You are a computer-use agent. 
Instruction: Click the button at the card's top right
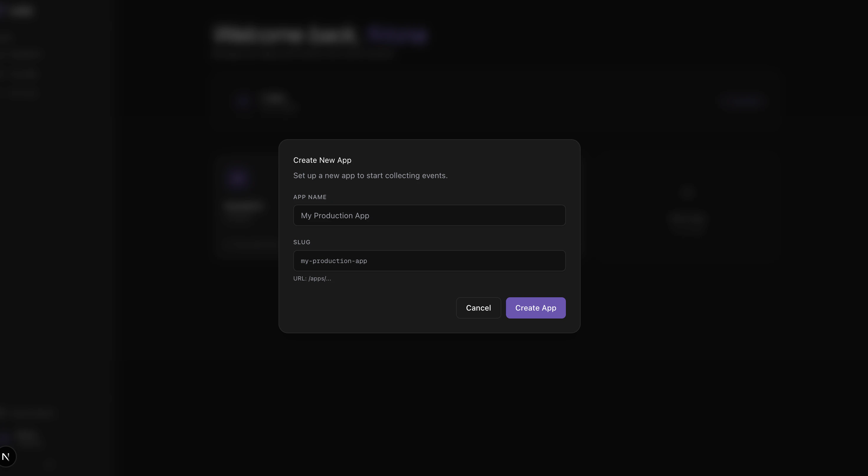click(x=742, y=101)
